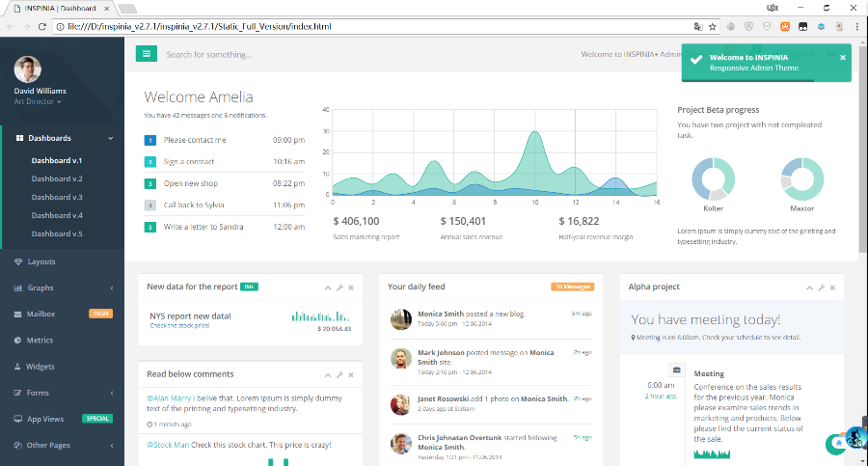868x466 pixels.
Task: Dismiss the Welcome to INSPINIA notification
Action: (x=843, y=58)
